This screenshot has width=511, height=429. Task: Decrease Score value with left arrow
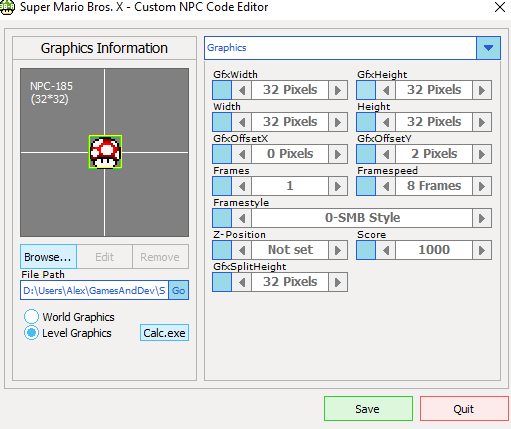tap(386, 250)
